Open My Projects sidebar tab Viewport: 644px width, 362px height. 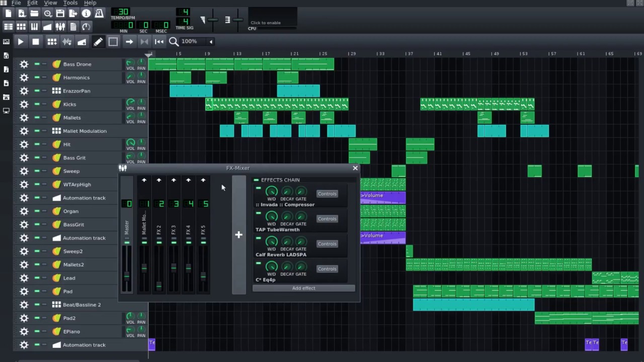[x=6, y=55]
